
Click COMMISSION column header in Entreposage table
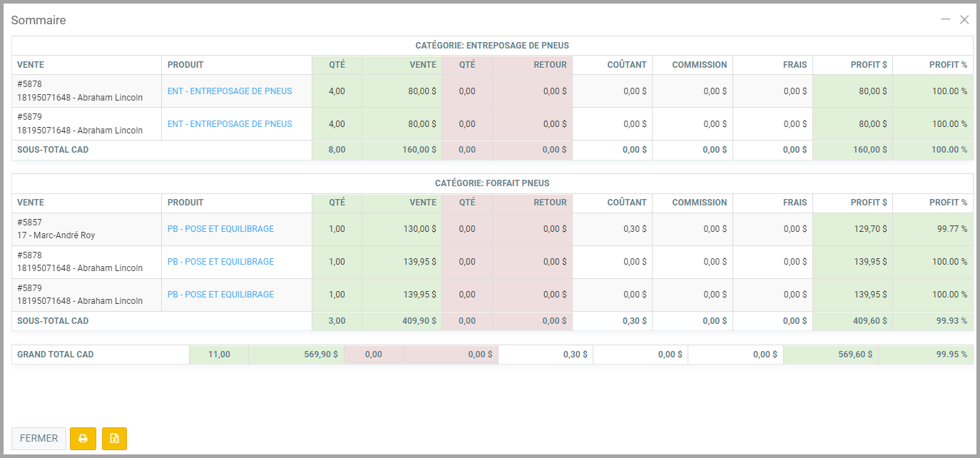699,65
